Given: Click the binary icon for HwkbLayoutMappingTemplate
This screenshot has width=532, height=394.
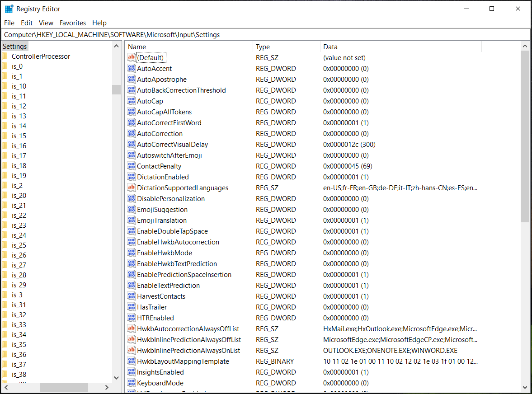Looking at the screenshot, I should pos(131,361).
